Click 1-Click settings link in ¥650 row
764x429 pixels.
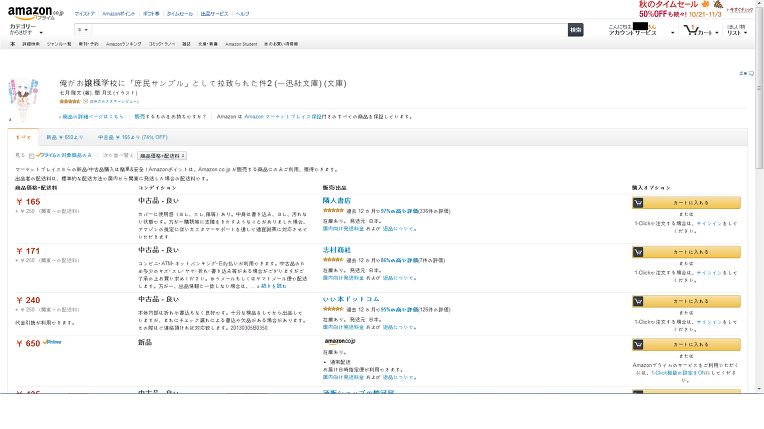click(679, 373)
